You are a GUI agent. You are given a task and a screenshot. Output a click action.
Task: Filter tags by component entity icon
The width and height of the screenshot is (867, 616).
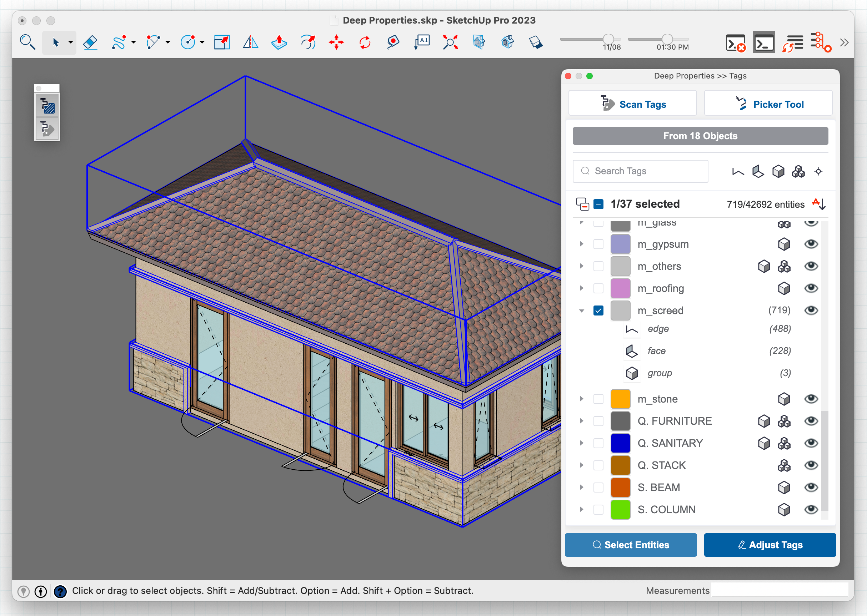798,171
